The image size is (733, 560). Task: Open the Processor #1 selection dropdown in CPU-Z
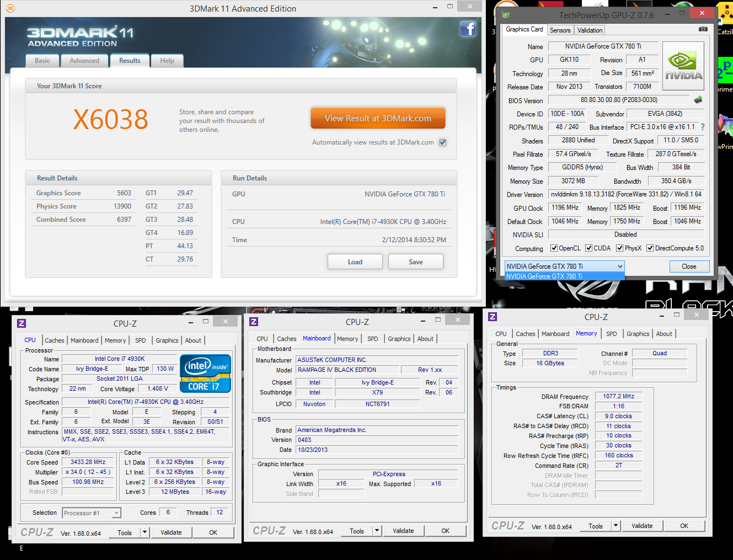click(x=92, y=513)
